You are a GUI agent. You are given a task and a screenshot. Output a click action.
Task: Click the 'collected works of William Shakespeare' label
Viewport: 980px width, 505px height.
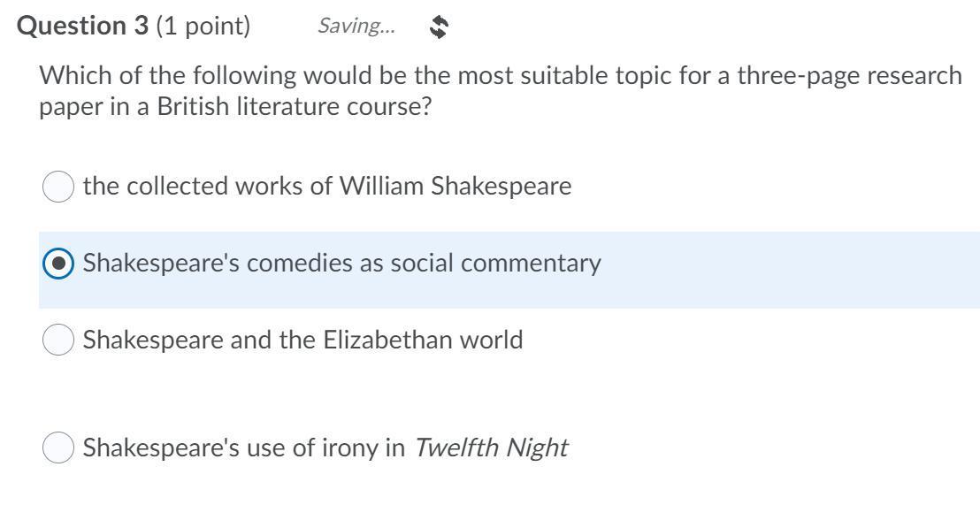point(327,187)
